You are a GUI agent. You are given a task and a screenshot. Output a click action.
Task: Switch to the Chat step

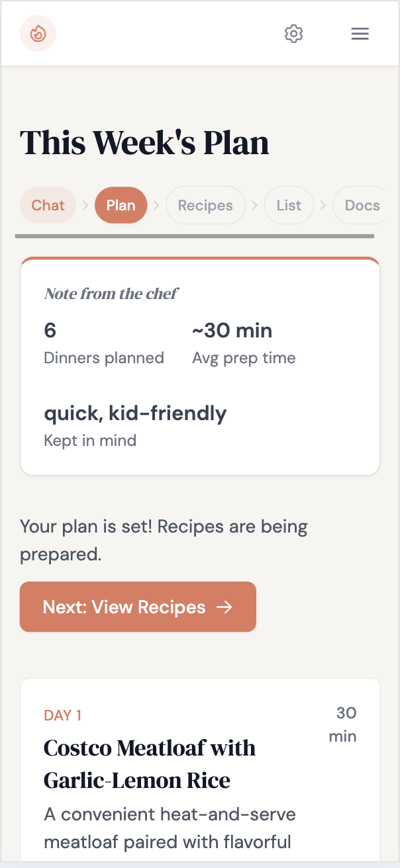tap(48, 205)
